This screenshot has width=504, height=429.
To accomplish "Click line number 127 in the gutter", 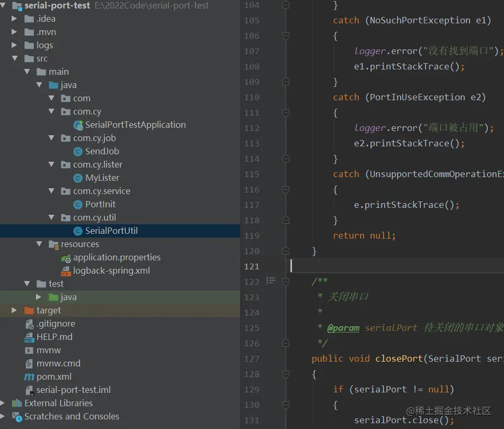I will 251,359.
